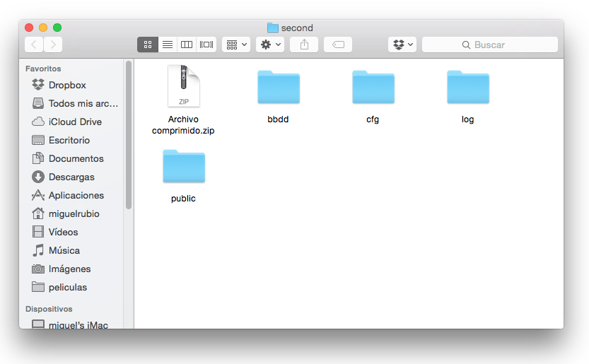Go back with the left arrow
589x364 pixels.
pos(34,45)
